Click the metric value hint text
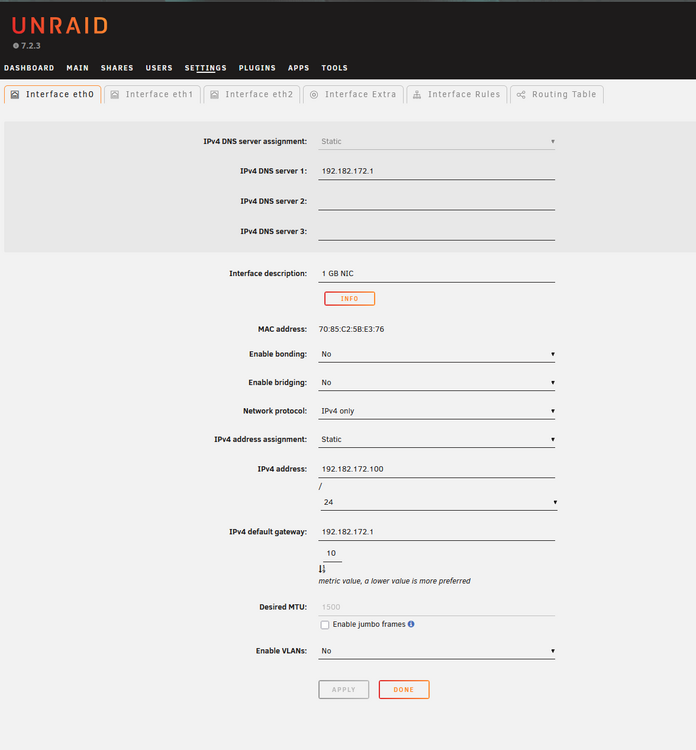Viewport: 696px width, 750px height. click(395, 581)
